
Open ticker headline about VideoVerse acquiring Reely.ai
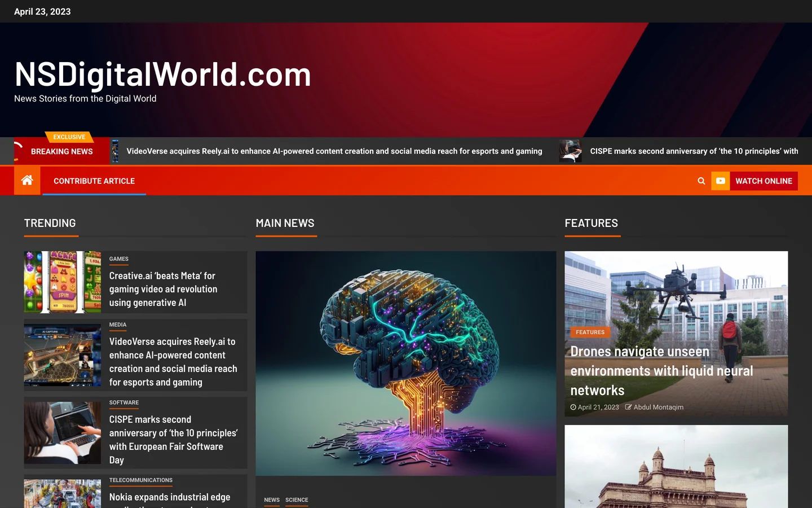(x=334, y=151)
